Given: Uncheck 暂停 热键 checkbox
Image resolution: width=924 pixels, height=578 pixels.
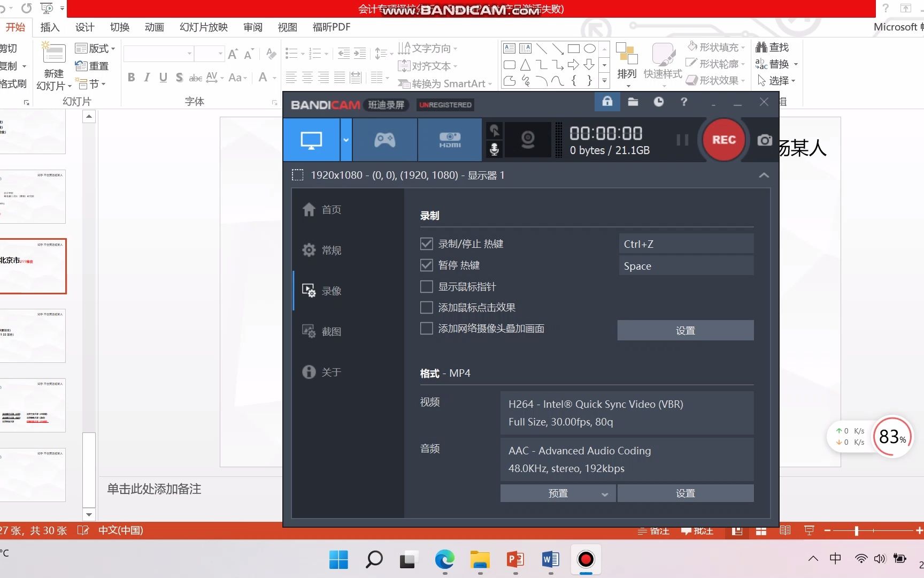Looking at the screenshot, I should click(x=426, y=265).
